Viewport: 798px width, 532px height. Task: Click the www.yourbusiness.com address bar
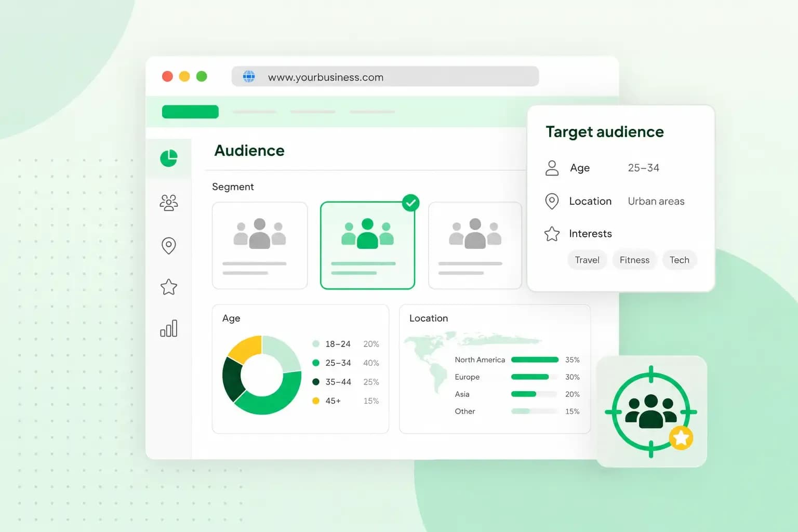coord(385,77)
